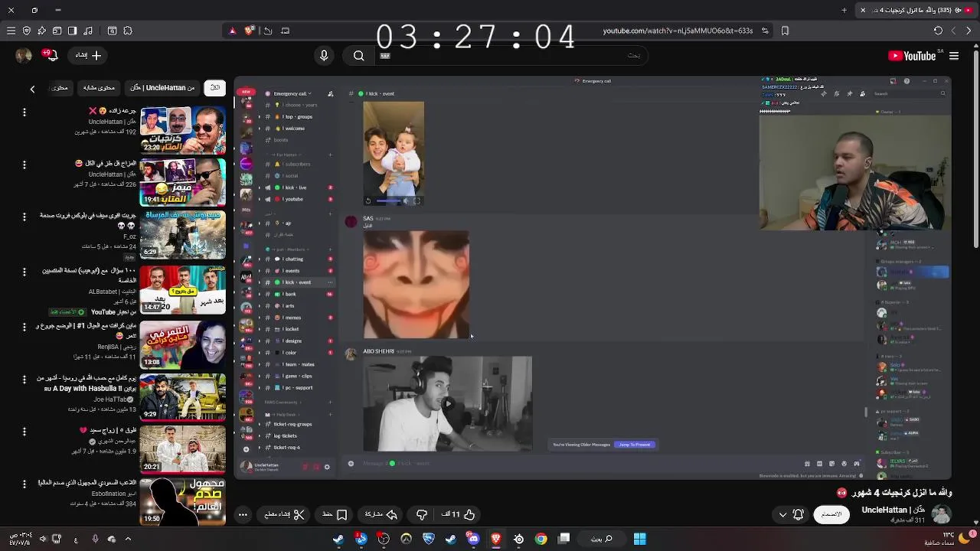980x551 pixels.
Task: Click the Create button with plus sign
Action: click(89, 55)
